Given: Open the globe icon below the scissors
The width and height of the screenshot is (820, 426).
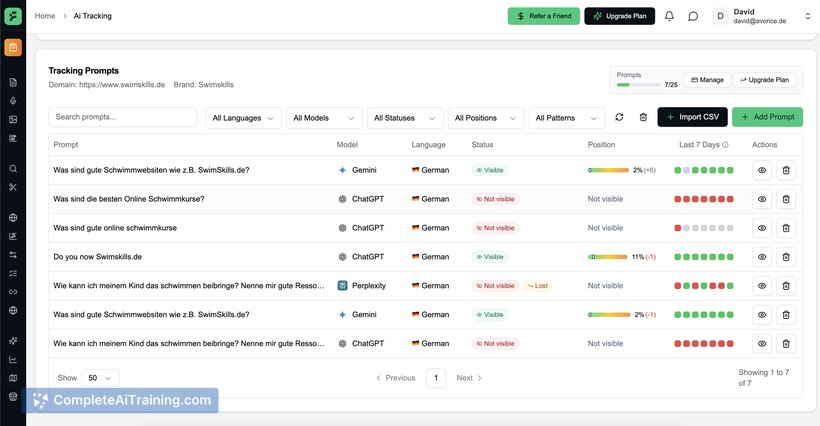Looking at the screenshot, I should [13, 218].
